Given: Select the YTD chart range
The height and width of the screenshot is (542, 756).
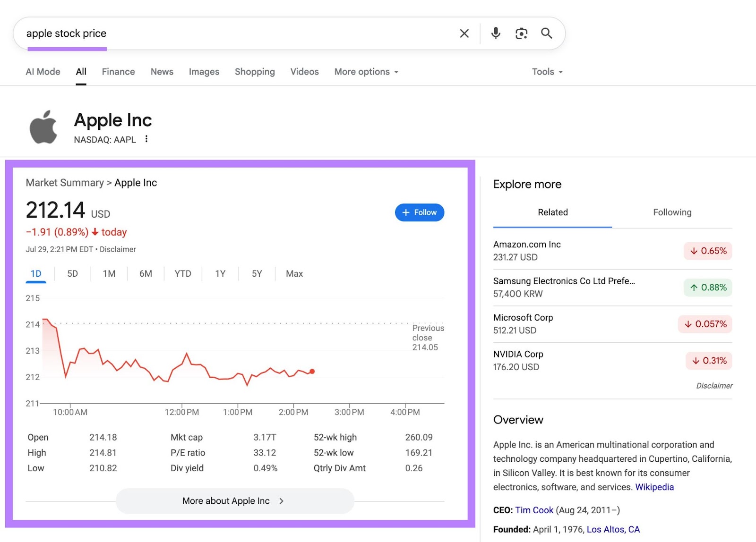Looking at the screenshot, I should coord(183,274).
